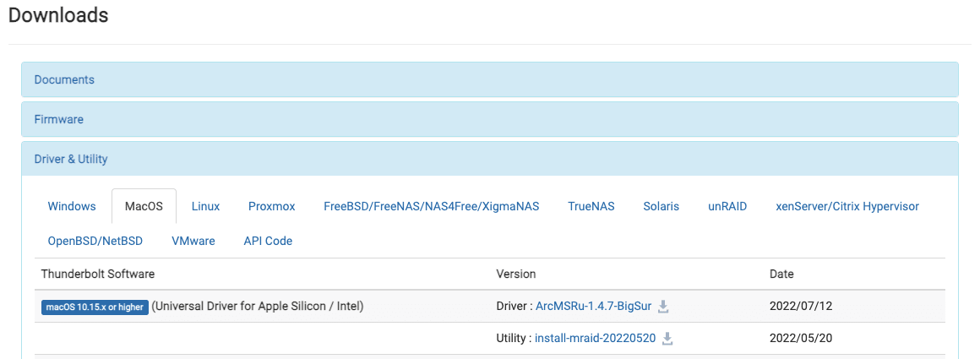Select the API Code tab

tap(268, 241)
